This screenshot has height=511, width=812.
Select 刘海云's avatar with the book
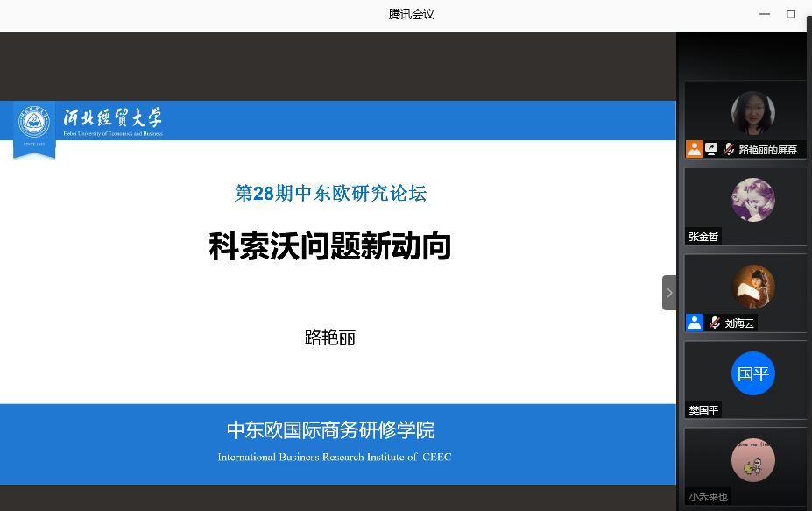752,286
